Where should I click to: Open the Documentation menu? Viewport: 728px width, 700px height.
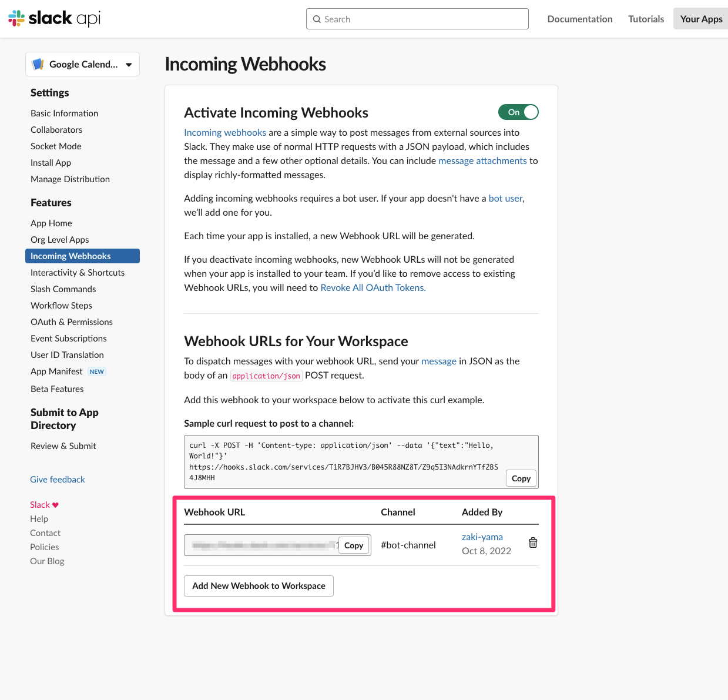tap(580, 19)
